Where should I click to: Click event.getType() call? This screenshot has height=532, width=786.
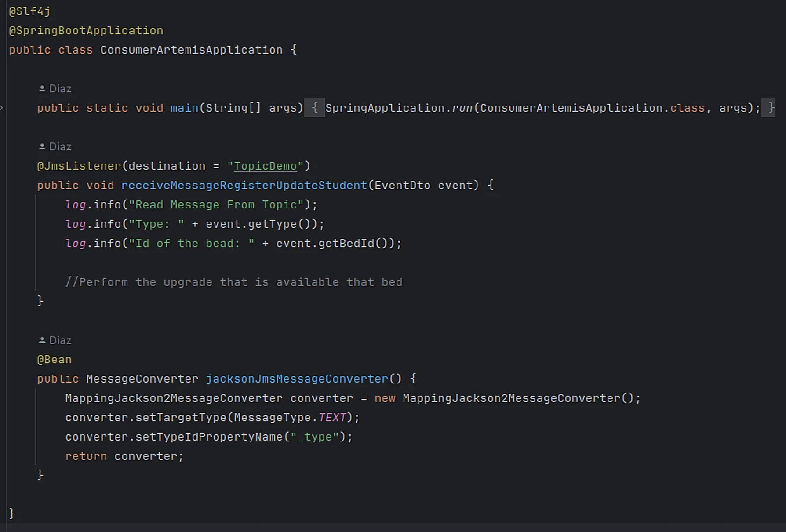point(262,224)
